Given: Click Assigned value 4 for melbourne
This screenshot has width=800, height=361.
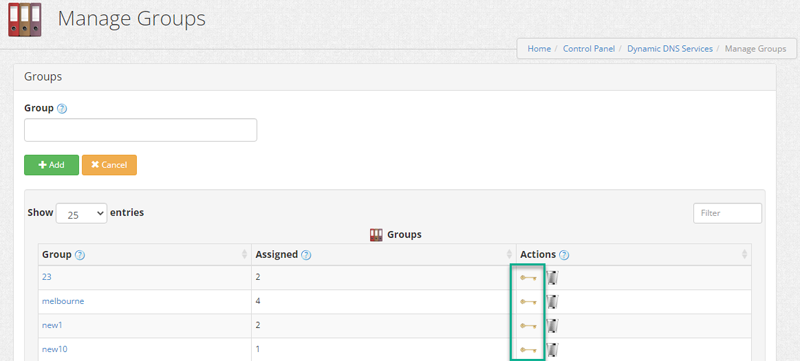Looking at the screenshot, I should pyautogui.click(x=258, y=301).
